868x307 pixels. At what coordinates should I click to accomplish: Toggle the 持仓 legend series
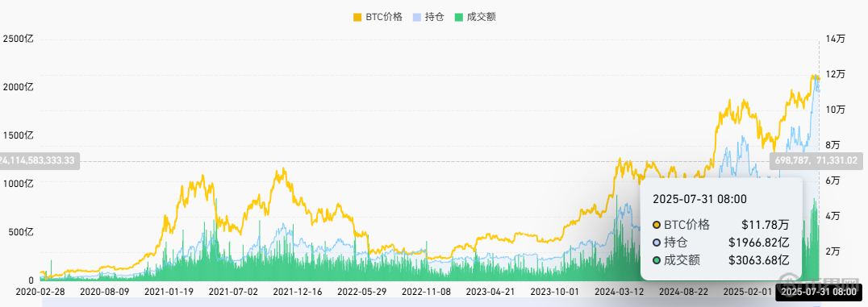[428, 17]
